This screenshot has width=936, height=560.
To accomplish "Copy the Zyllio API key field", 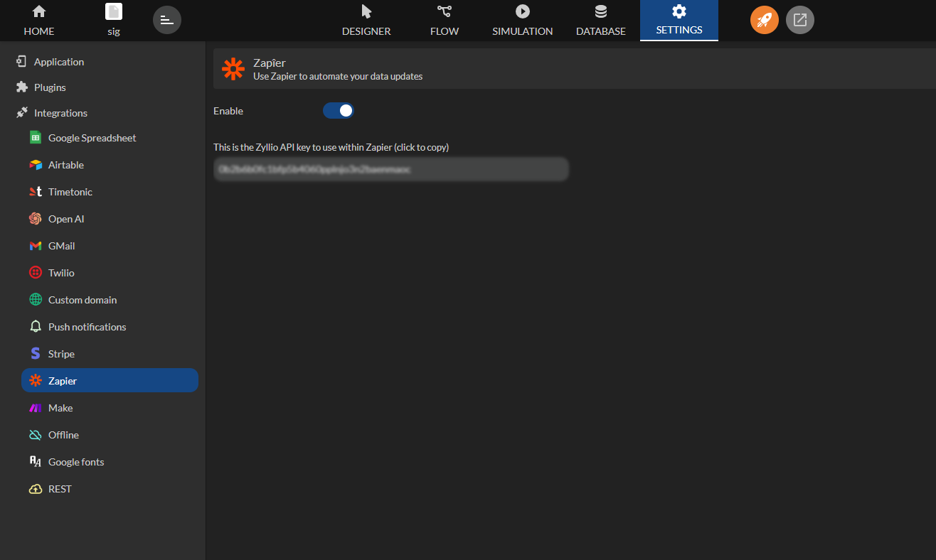I will [x=391, y=169].
